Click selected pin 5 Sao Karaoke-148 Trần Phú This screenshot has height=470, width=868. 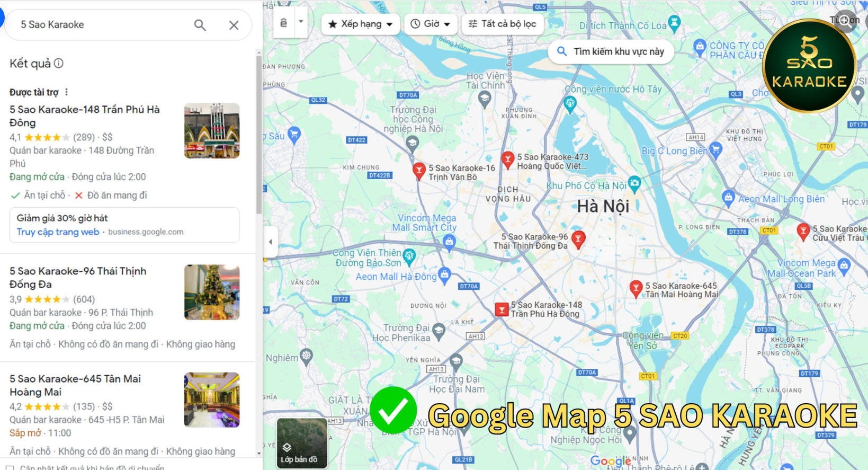pyautogui.click(x=502, y=309)
